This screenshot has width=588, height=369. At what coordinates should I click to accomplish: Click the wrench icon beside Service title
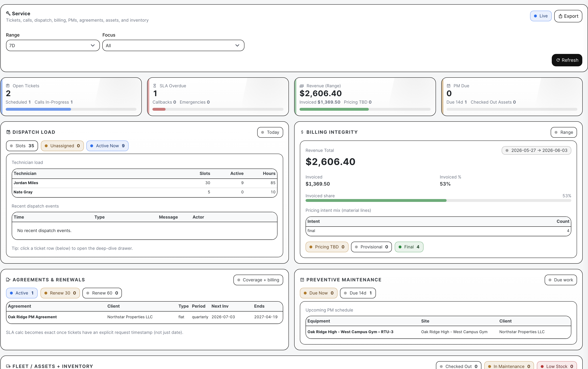8,13
